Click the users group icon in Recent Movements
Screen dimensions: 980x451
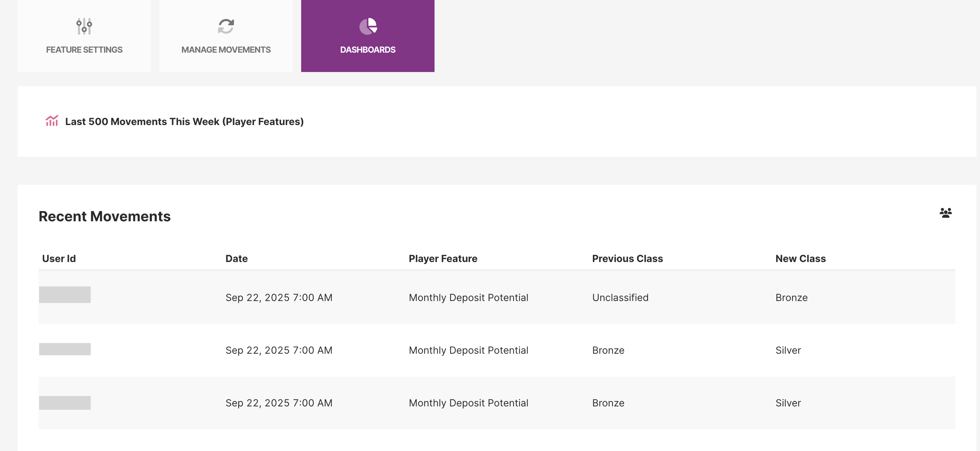click(x=945, y=213)
